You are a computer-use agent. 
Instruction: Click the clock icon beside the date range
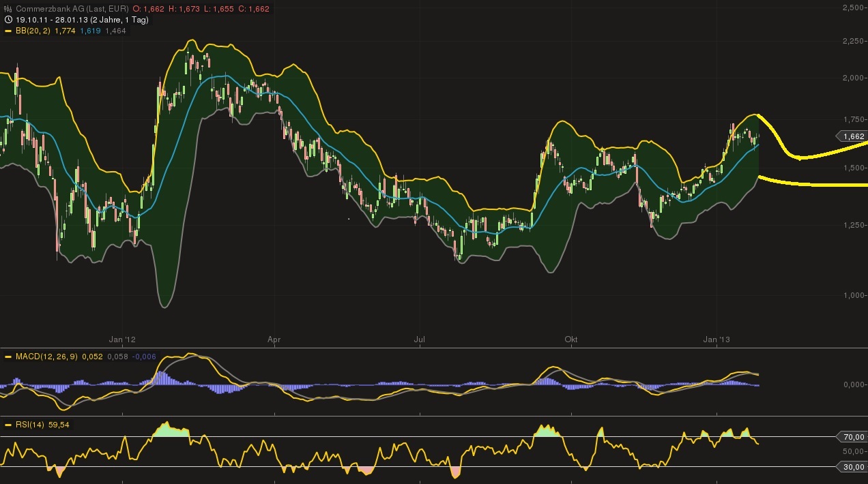(8, 20)
